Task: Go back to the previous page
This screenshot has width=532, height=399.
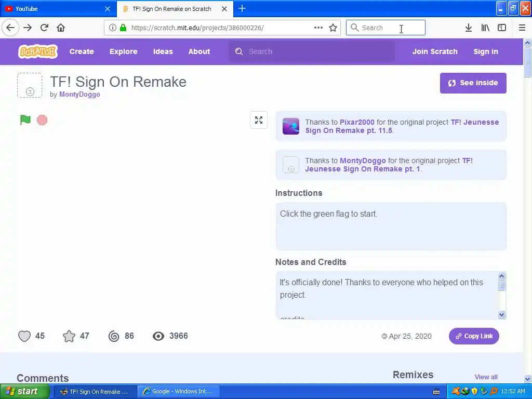Action: [10, 28]
